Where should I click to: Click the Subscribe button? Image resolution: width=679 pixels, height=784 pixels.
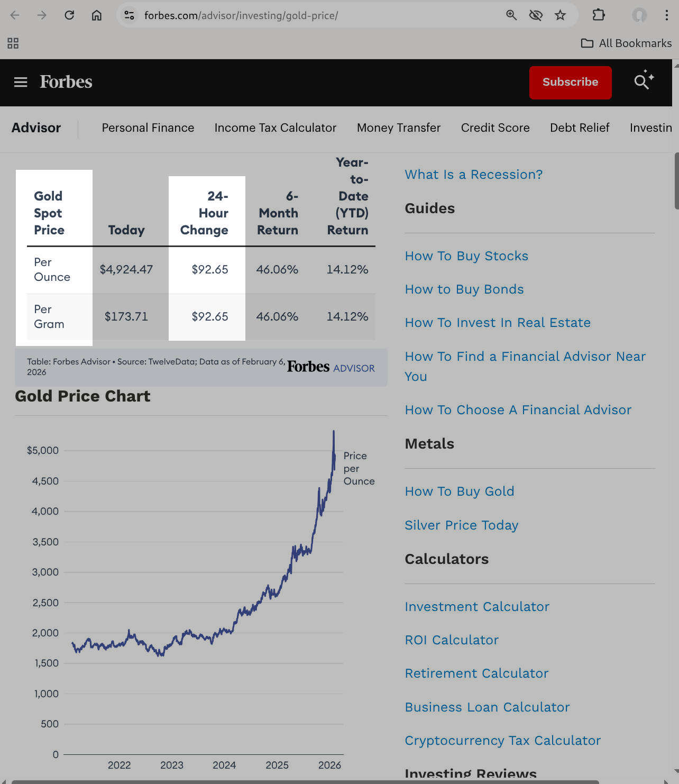point(570,83)
